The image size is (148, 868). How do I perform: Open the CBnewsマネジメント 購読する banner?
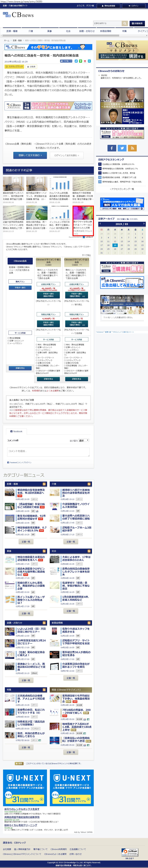pyautogui.click(x=122, y=51)
